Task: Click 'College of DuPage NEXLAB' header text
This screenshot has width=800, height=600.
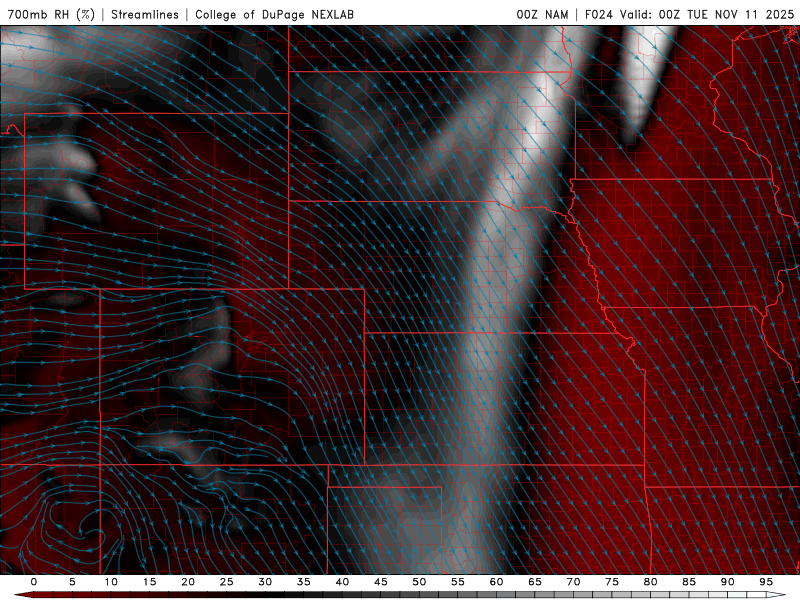Action: [274, 14]
